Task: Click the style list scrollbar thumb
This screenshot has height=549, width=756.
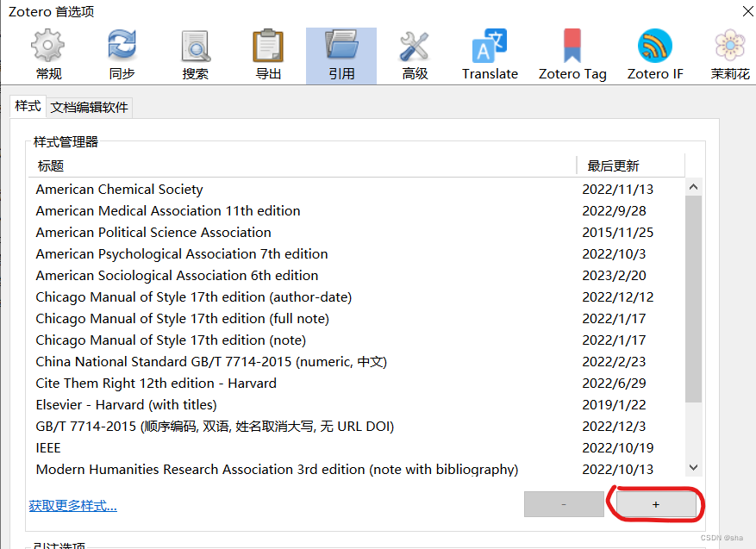Action: pos(693,299)
